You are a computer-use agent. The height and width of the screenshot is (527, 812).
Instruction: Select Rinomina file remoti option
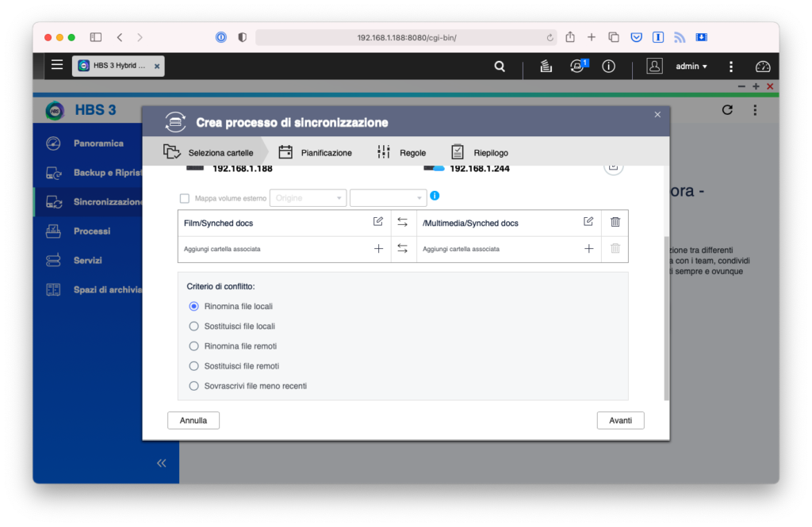pos(194,346)
